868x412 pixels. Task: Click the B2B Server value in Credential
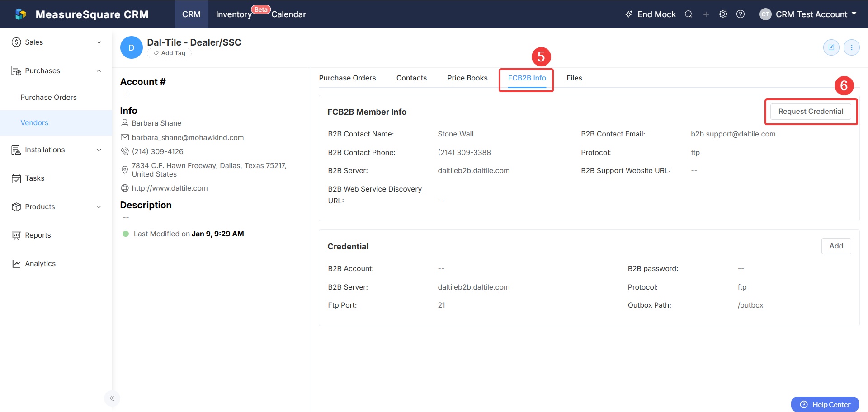point(473,287)
